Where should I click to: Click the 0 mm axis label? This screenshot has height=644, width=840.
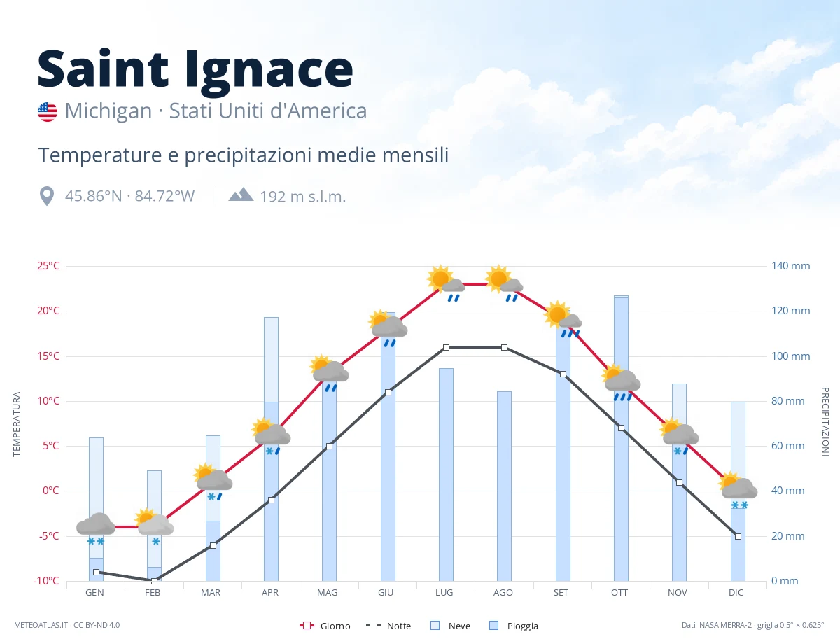point(785,581)
